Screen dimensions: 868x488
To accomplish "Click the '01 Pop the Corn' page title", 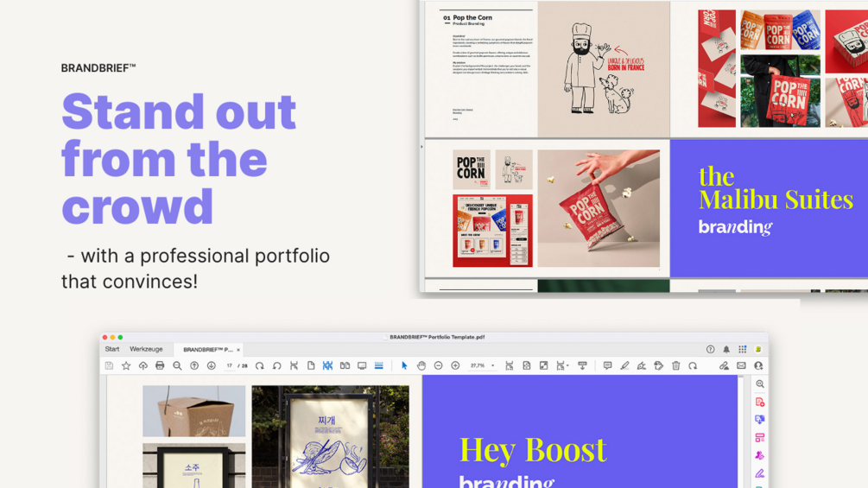I will (468, 17).
